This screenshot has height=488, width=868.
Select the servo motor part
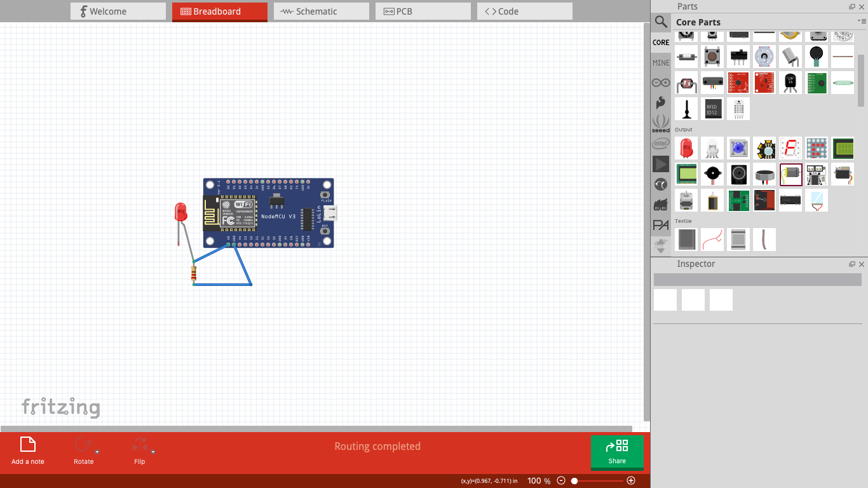pyautogui.click(x=843, y=174)
